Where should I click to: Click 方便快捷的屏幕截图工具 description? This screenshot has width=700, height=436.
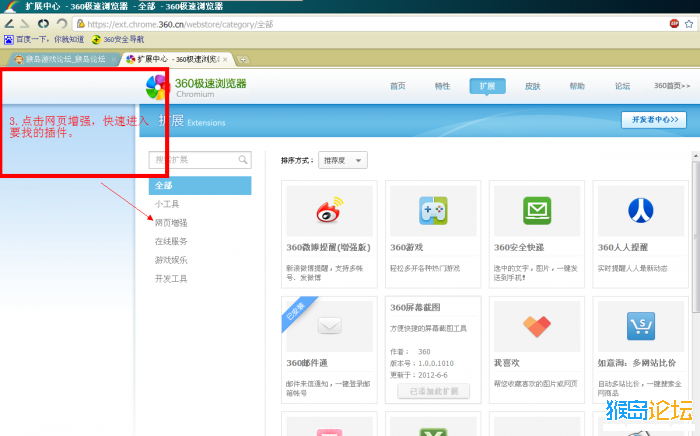[x=429, y=328]
